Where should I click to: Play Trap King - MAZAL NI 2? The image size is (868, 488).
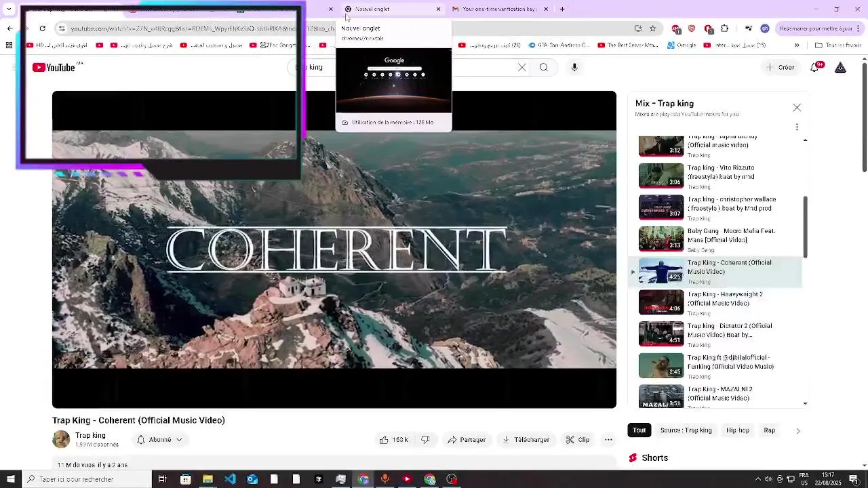tap(715, 396)
